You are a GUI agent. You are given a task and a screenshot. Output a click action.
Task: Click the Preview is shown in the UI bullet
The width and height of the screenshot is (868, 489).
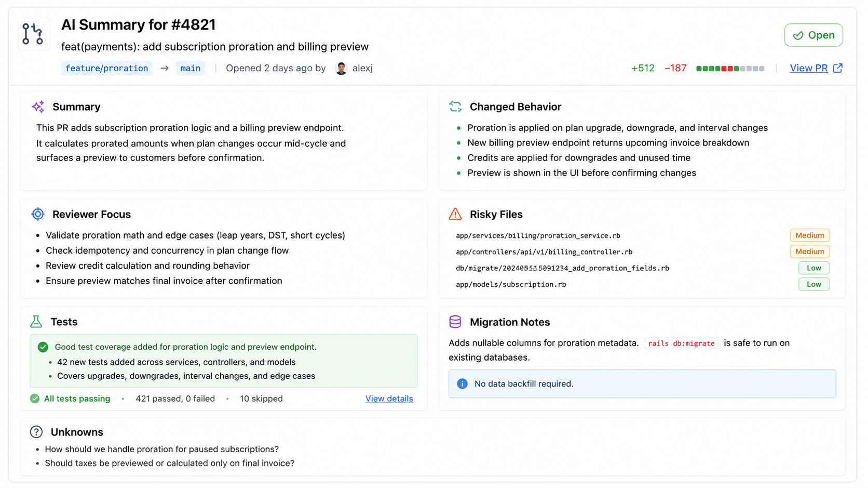pos(581,173)
